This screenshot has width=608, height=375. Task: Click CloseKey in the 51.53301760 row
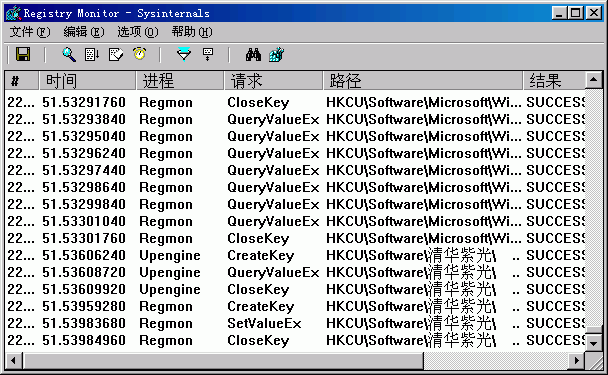pyautogui.click(x=258, y=238)
